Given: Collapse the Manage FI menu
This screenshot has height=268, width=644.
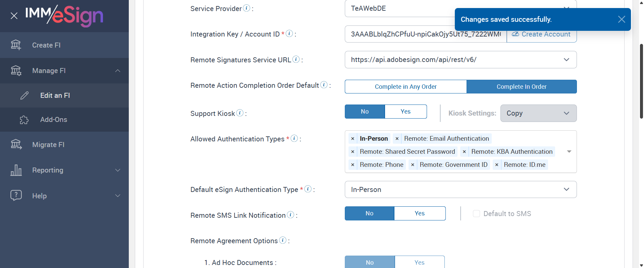Looking at the screenshot, I should tap(118, 71).
